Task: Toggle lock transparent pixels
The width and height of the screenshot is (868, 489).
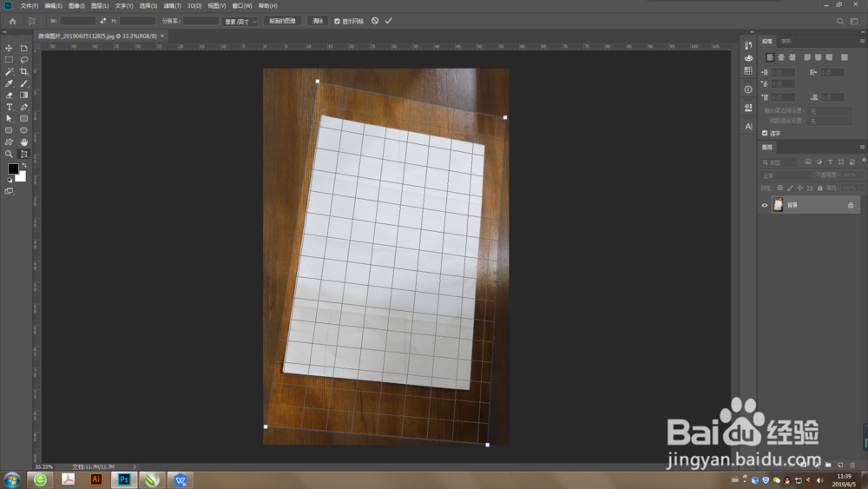Action: point(780,188)
